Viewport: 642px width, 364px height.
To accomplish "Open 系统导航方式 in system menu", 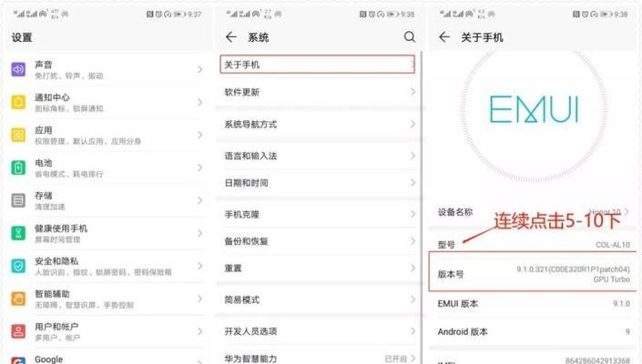I will [x=320, y=125].
